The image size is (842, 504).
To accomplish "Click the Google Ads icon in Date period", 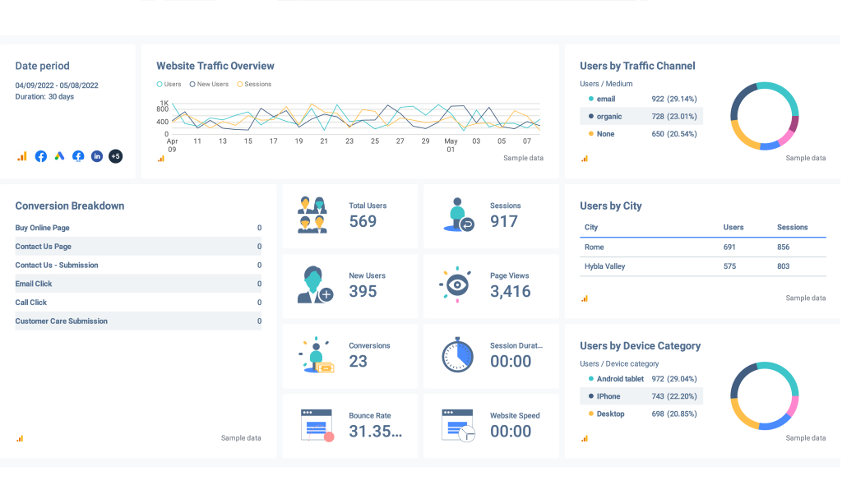I will click(x=59, y=156).
